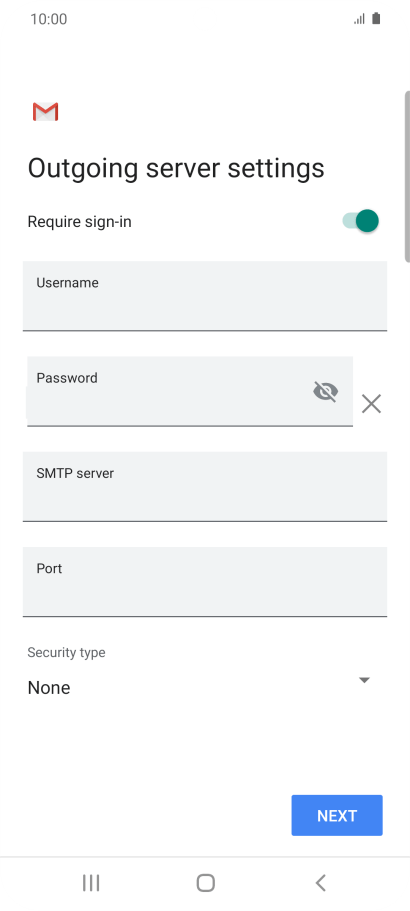Toggle password visibility eye icon
The width and height of the screenshot is (410, 911).
325,392
